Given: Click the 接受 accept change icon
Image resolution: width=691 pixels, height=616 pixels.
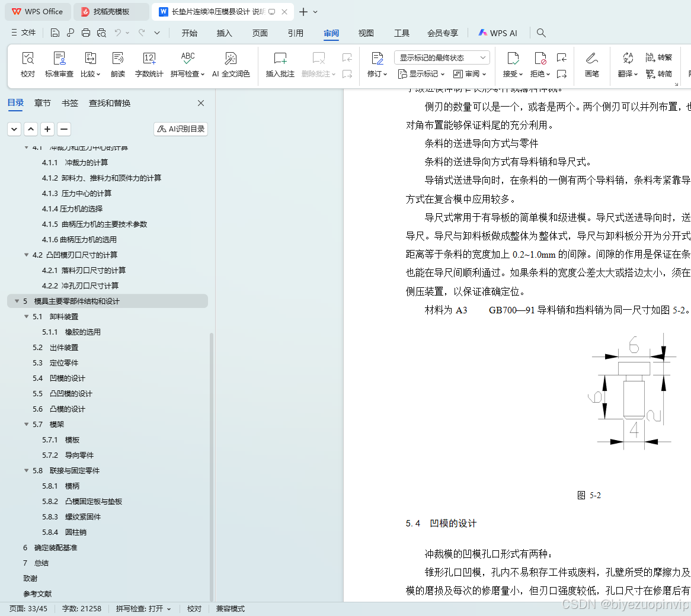Looking at the screenshot, I should pyautogui.click(x=513, y=65).
